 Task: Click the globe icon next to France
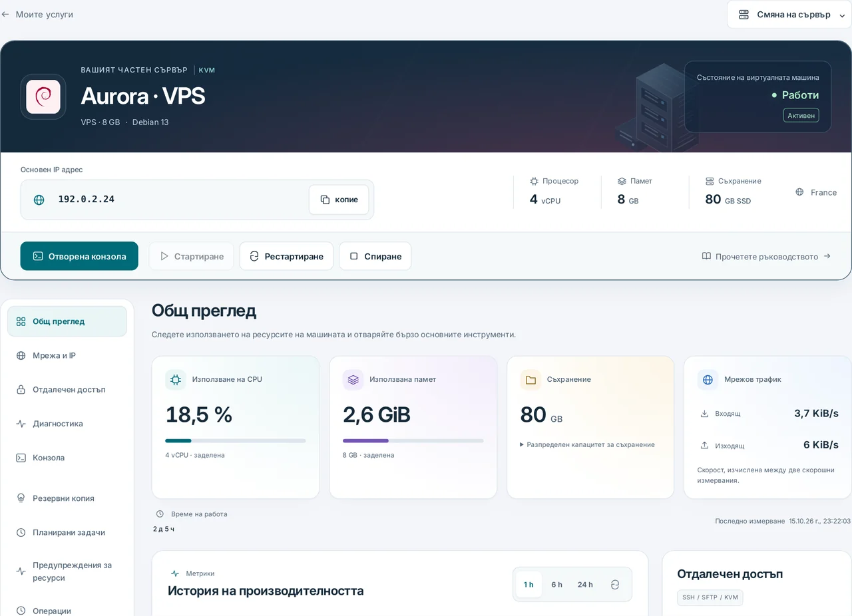(799, 192)
